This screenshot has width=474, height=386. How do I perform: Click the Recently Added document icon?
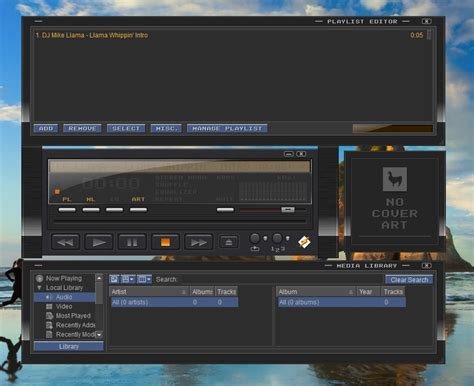[49, 325]
